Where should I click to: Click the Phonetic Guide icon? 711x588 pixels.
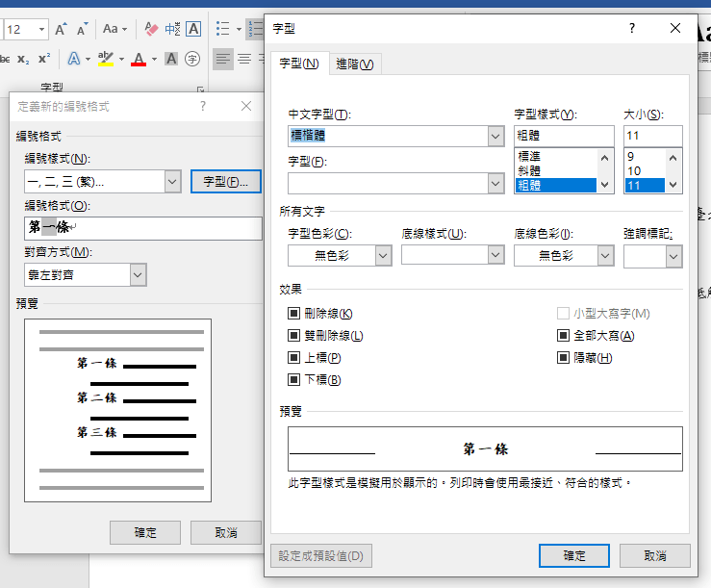click(x=172, y=30)
